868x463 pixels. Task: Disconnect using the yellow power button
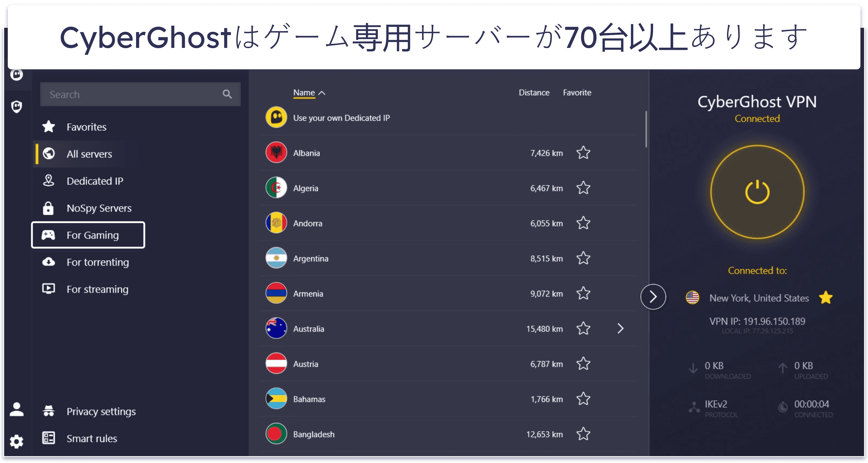tap(757, 192)
